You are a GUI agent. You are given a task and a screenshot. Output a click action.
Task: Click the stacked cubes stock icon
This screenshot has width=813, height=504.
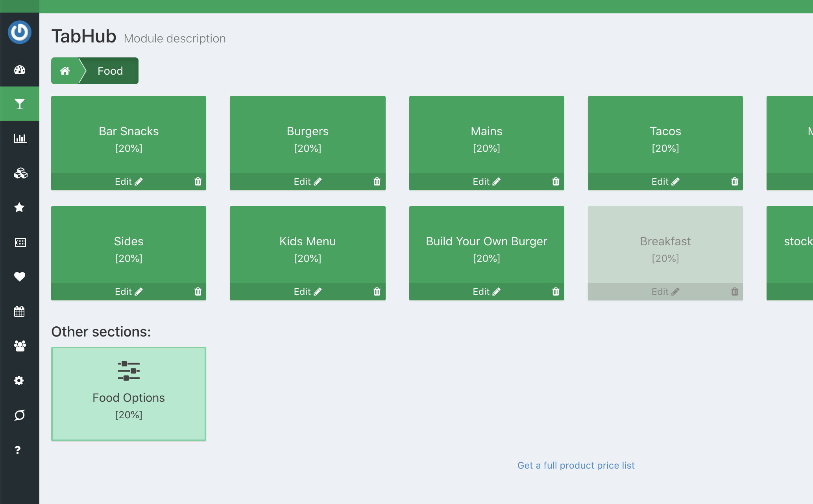coord(20,173)
